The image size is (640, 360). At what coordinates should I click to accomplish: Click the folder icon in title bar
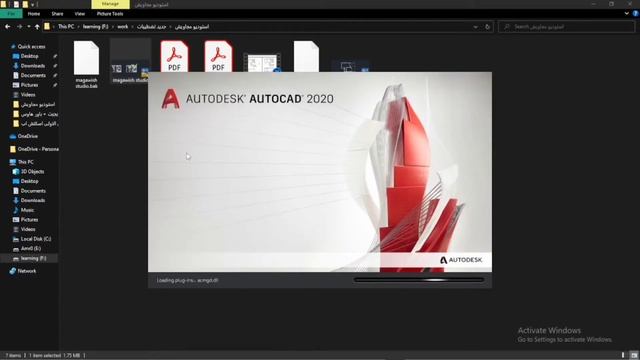tap(3, 4)
